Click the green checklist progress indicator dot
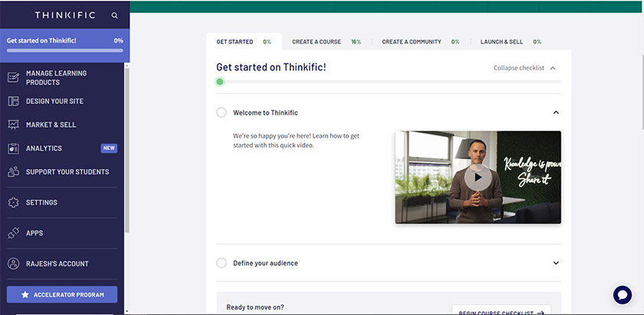Screen dimensions: 644x315 click(220, 82)
